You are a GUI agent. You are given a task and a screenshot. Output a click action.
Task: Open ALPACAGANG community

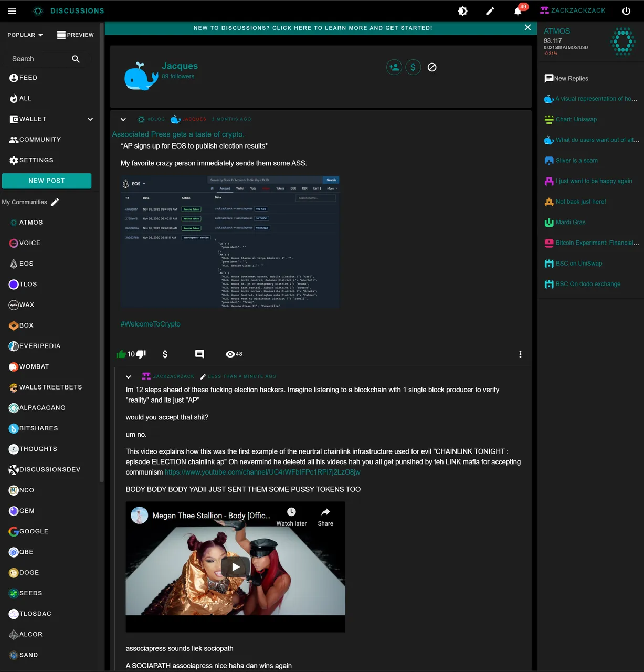coord(37,408)
